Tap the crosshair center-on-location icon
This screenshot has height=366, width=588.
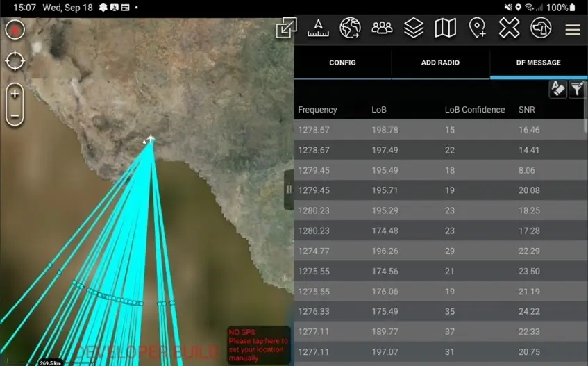[15, 61]
